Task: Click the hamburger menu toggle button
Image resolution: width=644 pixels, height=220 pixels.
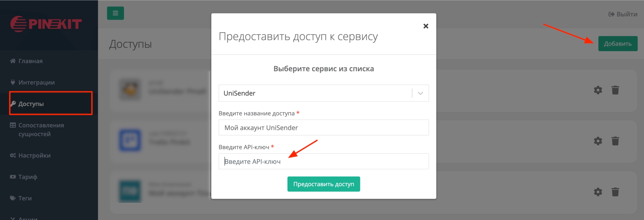Action: tap(115, 13)
